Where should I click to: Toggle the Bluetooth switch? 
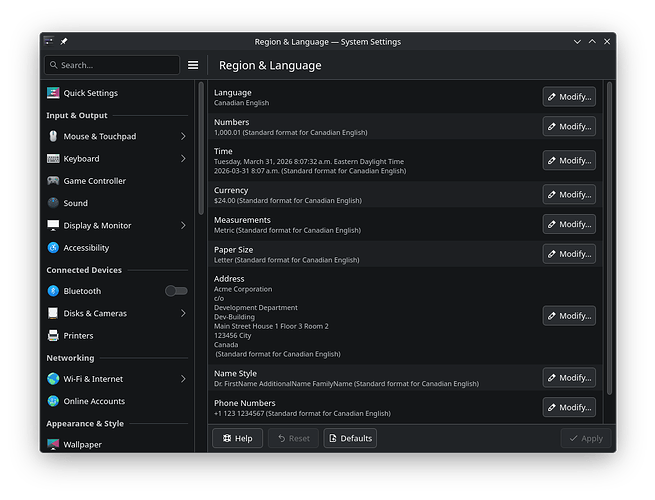(x=176, y=291)
